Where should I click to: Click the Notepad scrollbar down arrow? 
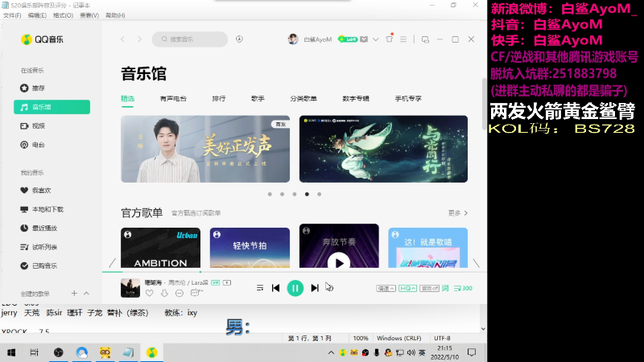click(x=483, y=329)
